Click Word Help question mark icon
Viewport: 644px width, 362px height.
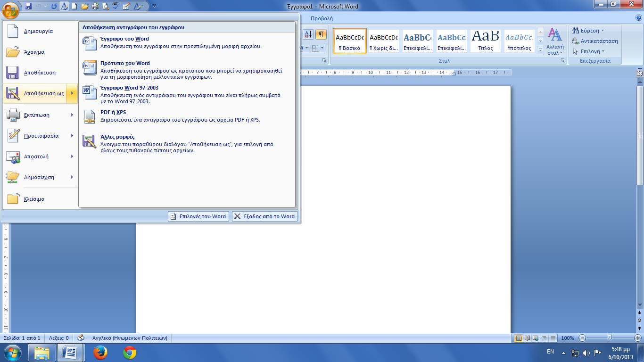639,18
